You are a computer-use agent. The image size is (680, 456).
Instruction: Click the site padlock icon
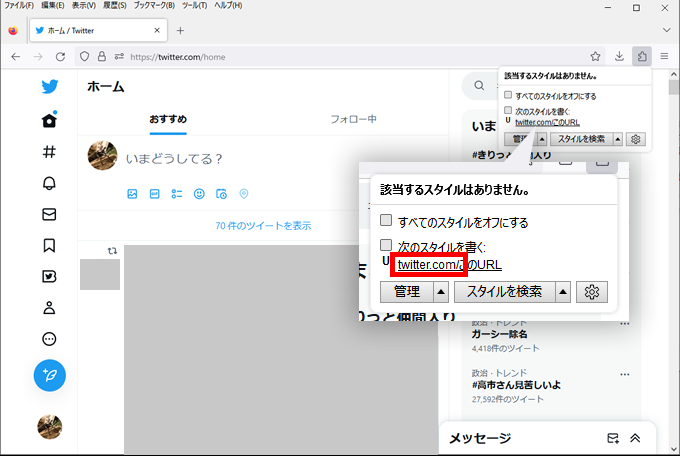click(101, 56)
